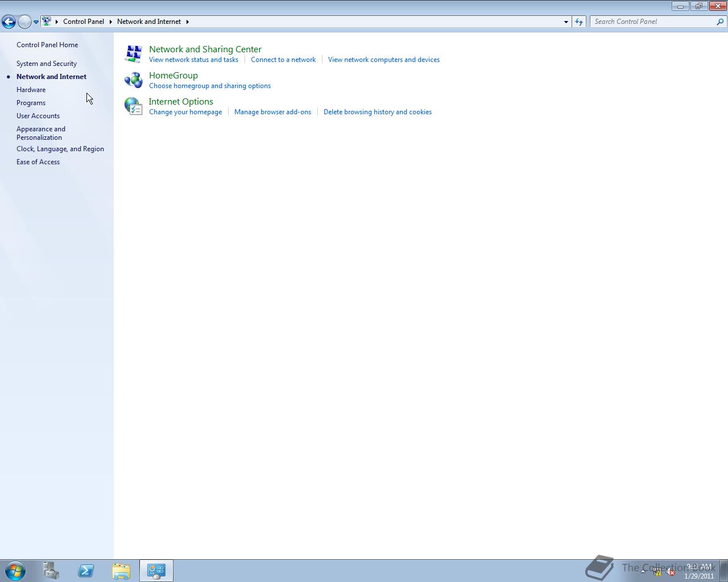Refresh the Control Panel view
This screenshot has width=728, height=582.
[x=579, y=22]
